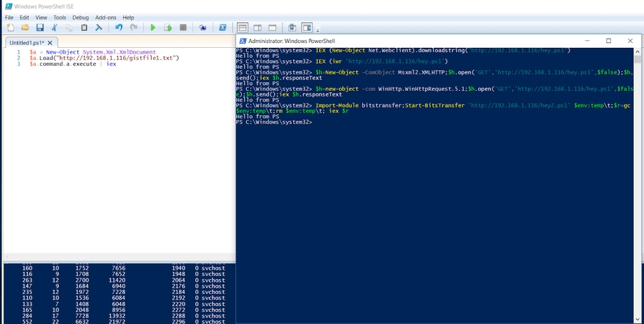Image resolution: width=644 pixels, height=324 pixels.
Task: Toggle show script pane on right layout
Action: 258,28
